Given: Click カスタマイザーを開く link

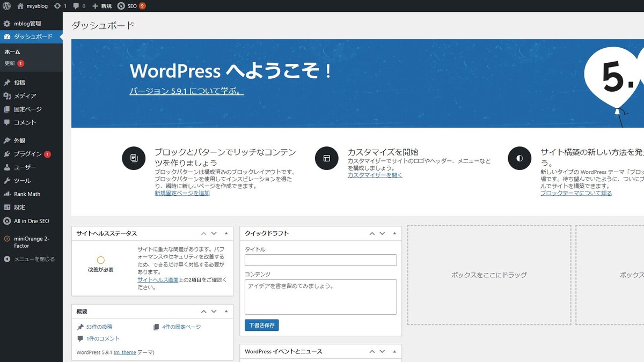Looking at the screenshot, I should coord(375,175).
